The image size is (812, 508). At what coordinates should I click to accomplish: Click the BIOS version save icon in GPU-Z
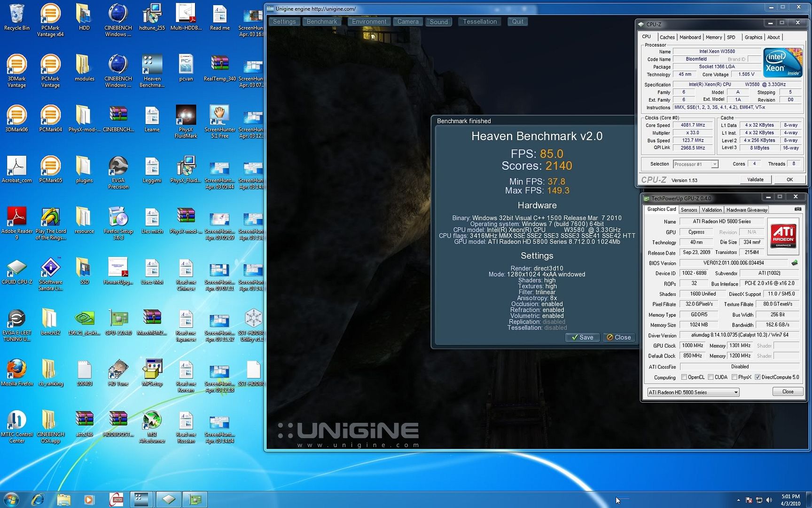click(795, 263)
